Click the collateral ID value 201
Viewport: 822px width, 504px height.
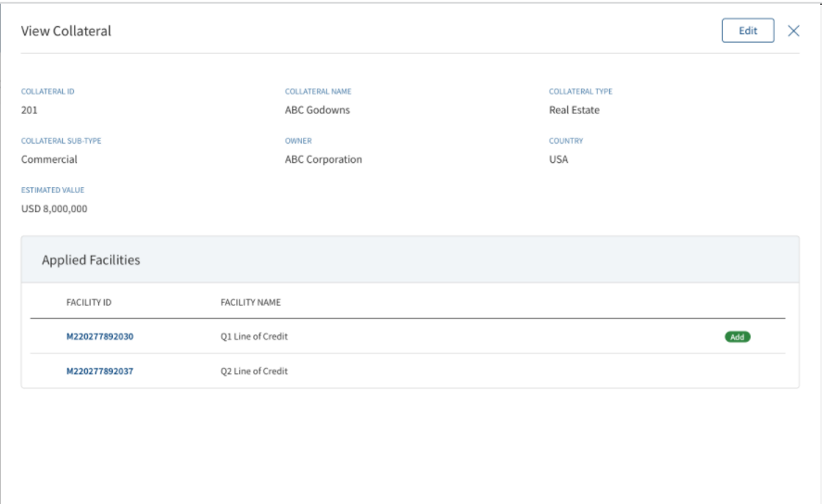coord(30,110)
